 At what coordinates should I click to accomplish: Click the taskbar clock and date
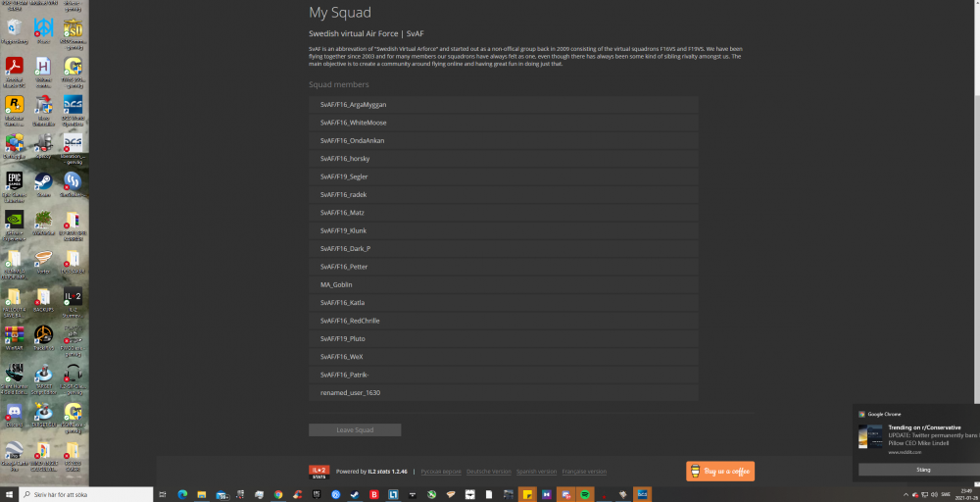966,494
